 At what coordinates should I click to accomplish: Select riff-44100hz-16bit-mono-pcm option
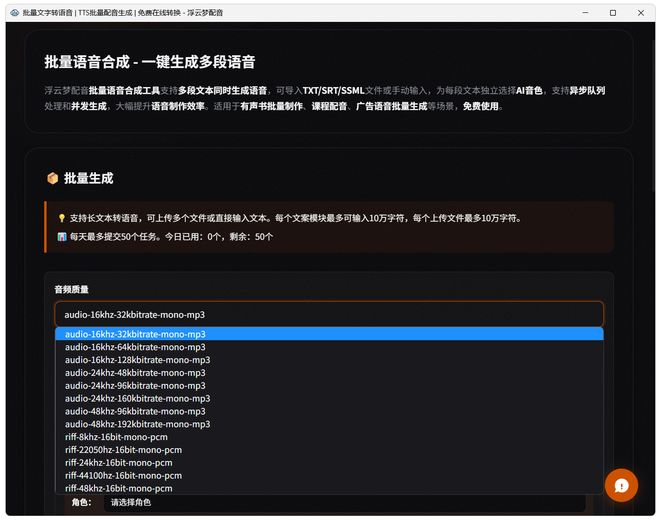(x=329, y=475)
